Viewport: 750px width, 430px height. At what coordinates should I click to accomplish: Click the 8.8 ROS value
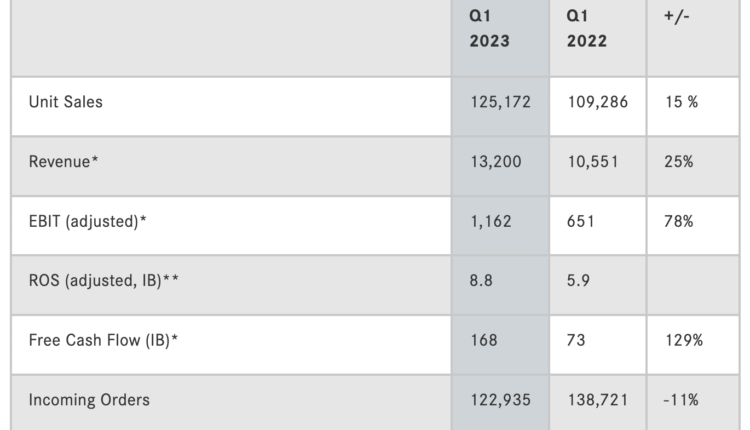pyautogui.click(x=481, y=280)
